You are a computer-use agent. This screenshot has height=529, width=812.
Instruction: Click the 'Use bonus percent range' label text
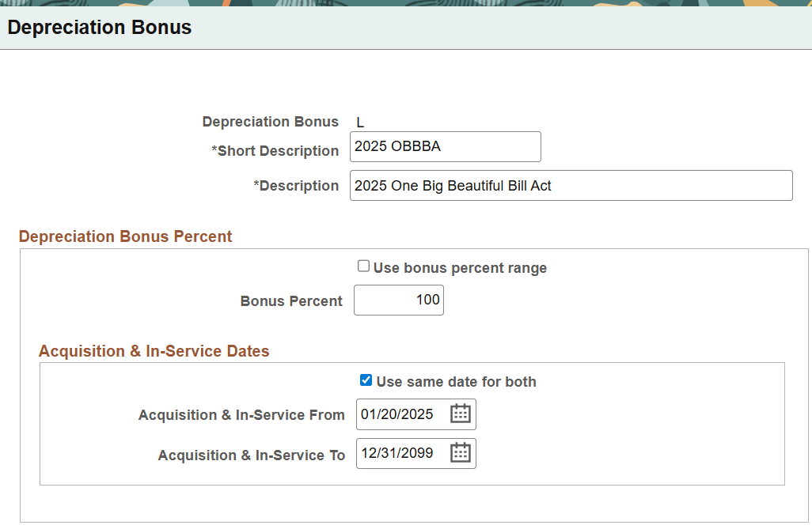(x=460, y=268)
